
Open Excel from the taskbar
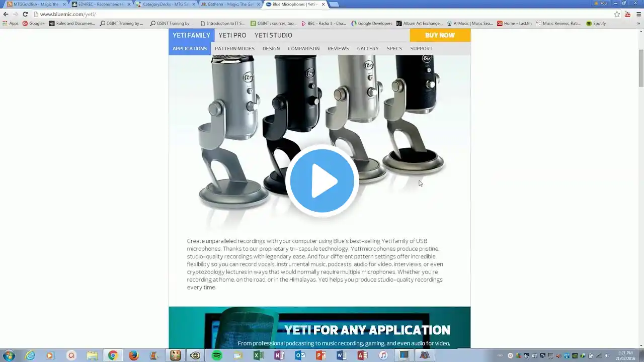[x=258, y=355]
